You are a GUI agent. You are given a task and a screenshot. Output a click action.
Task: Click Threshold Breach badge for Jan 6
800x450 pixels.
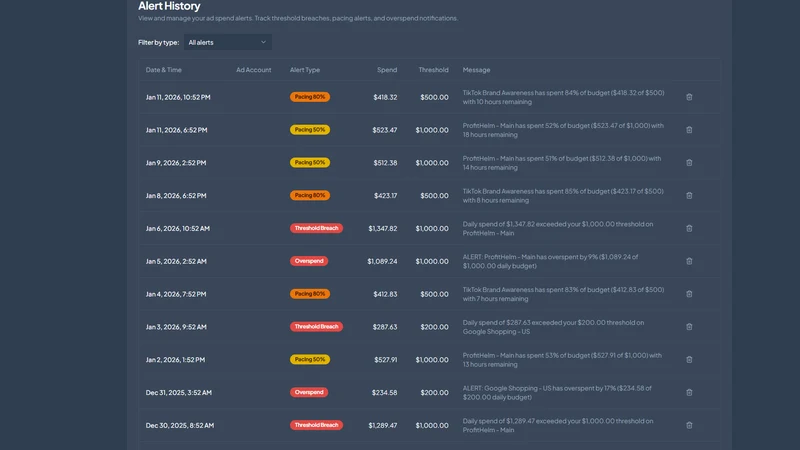point(316,228)
